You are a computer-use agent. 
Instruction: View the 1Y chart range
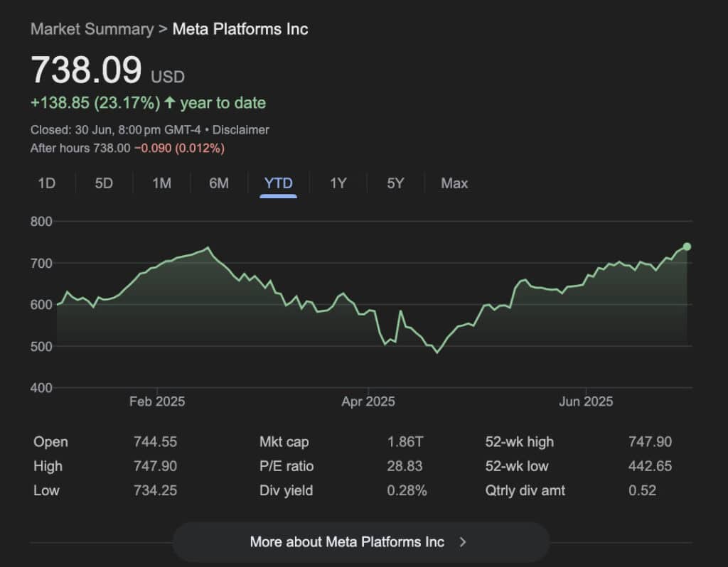click(338, 183)
